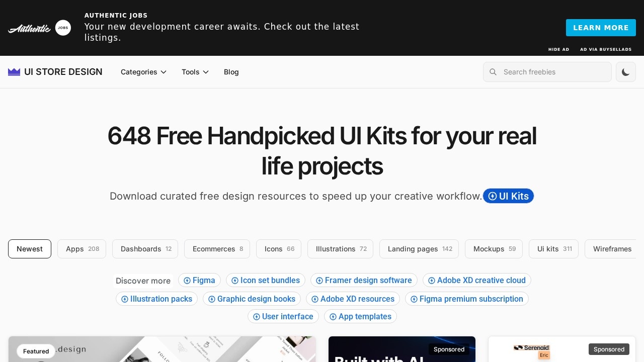
Task: Open the Featured design kit thumbnail
Action: [x=162, y=349]
